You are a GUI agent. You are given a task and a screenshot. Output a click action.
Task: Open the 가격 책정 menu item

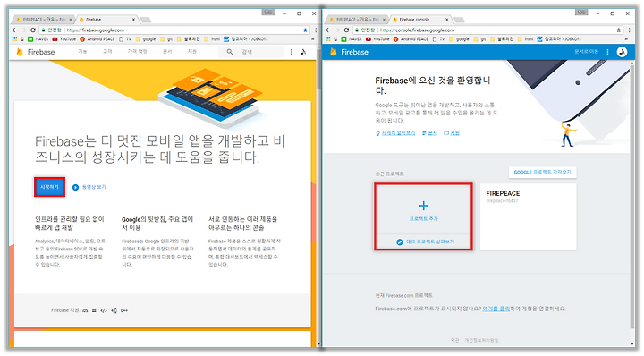pos(137,51)
